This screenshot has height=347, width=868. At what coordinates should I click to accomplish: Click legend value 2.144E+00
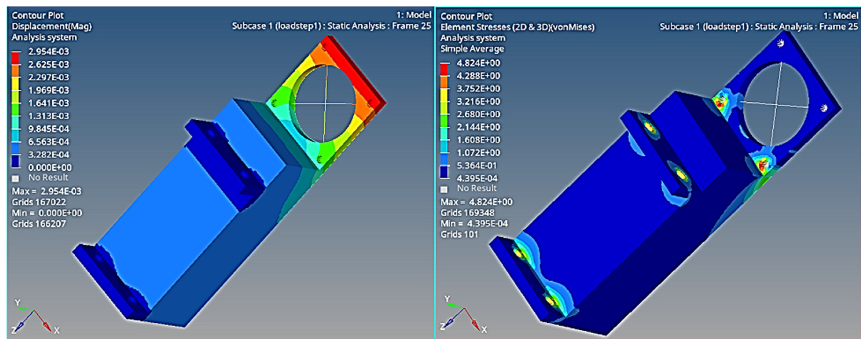(479, 127)
